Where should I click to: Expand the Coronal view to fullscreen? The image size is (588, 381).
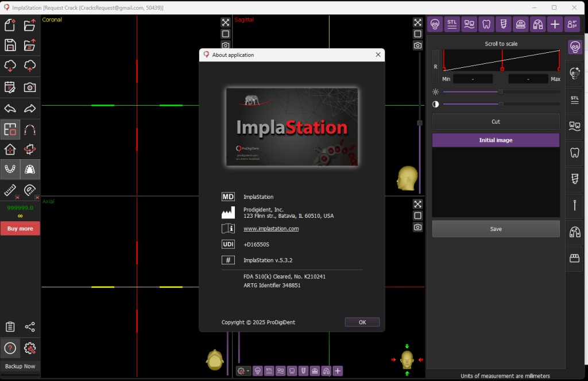tap(225, 22)
